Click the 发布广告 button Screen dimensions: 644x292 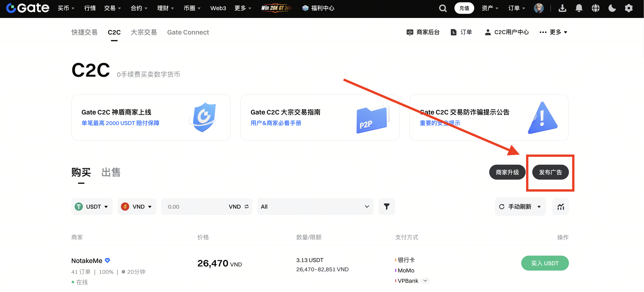click(x=550, y=172)
